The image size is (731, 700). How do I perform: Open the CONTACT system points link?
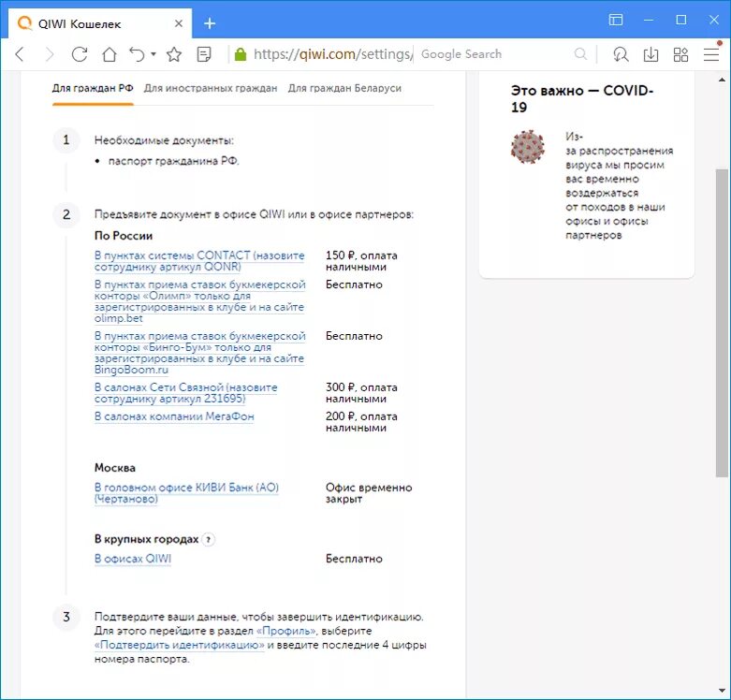pyautogui.click(x=199, y=261)
